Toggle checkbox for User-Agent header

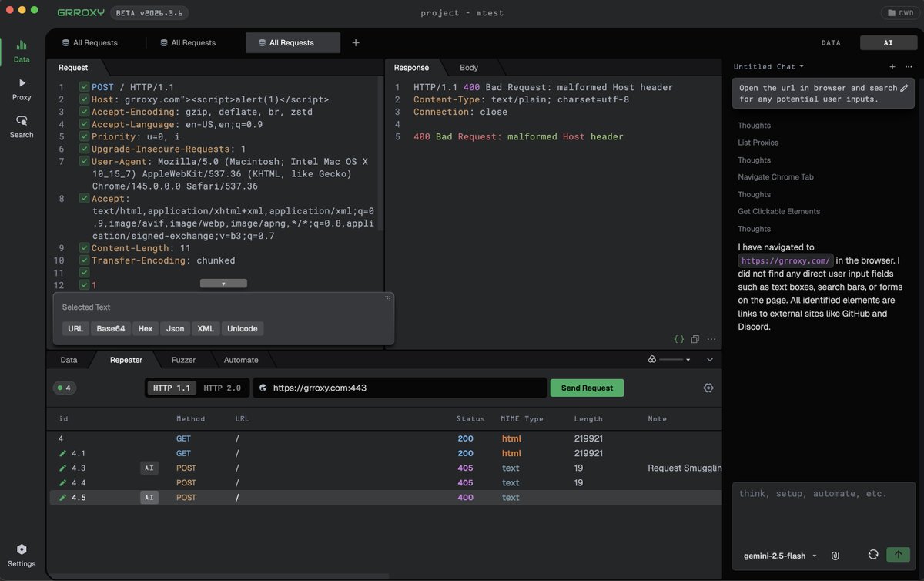[84, 162]
